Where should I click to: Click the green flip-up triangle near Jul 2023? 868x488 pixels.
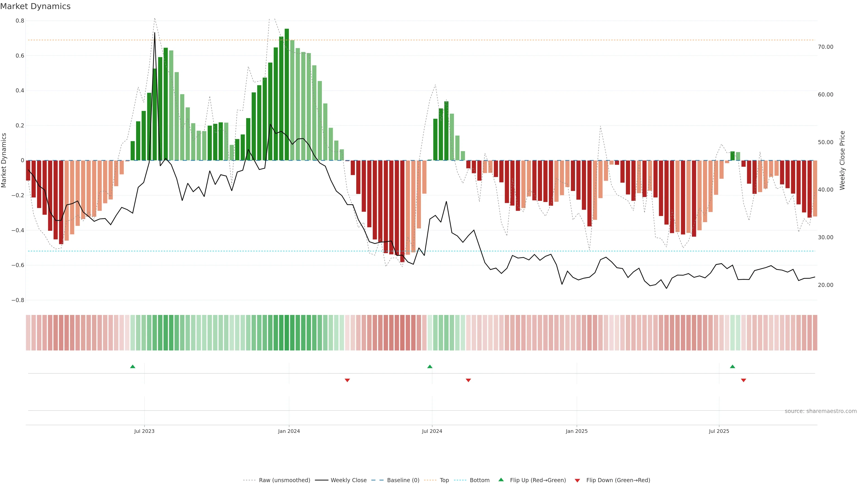click(x=132, y=366)
